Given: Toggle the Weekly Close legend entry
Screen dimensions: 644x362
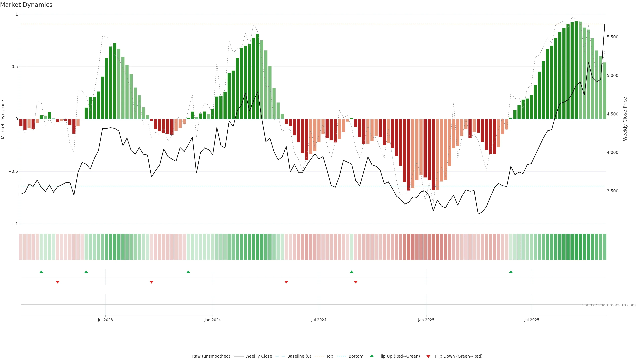Looking at the screenshot, I should pos(258,356).
